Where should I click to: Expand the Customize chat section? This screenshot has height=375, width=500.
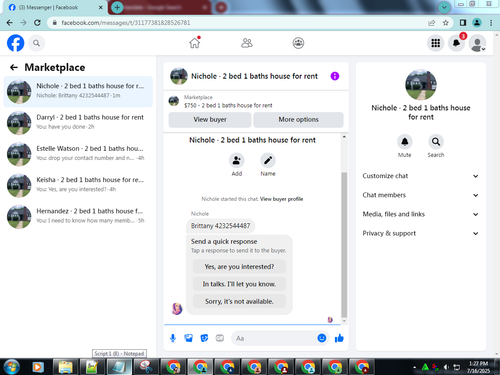pyautogui.click(x=420, y=176)
